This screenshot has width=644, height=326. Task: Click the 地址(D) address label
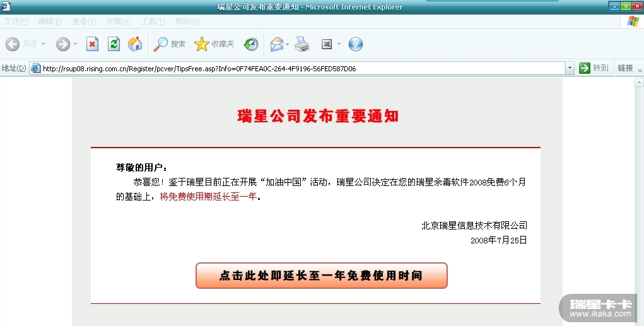14,68
